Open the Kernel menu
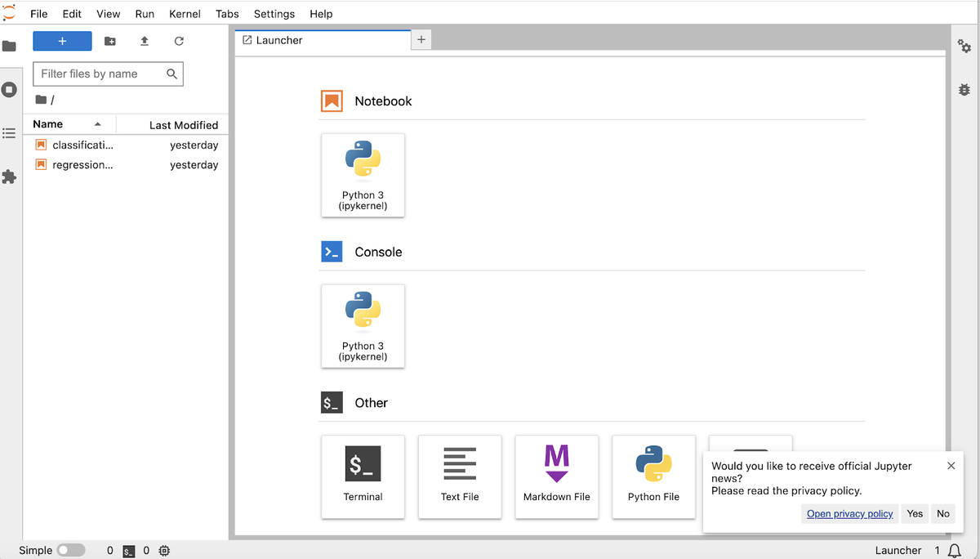Screen dimensions: 980x559 point(185,14)
